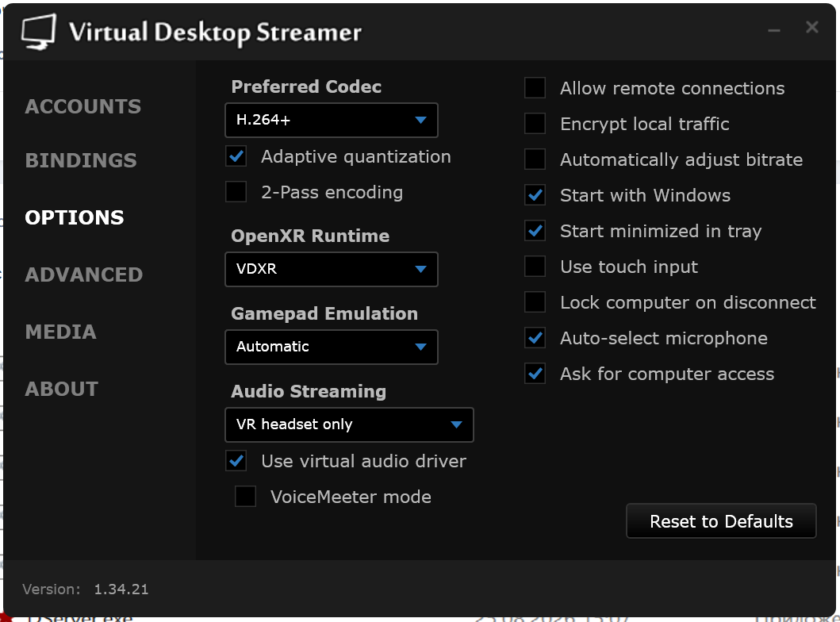Disable Ask for computer access
Screen dimensions: 840x622
535,374
